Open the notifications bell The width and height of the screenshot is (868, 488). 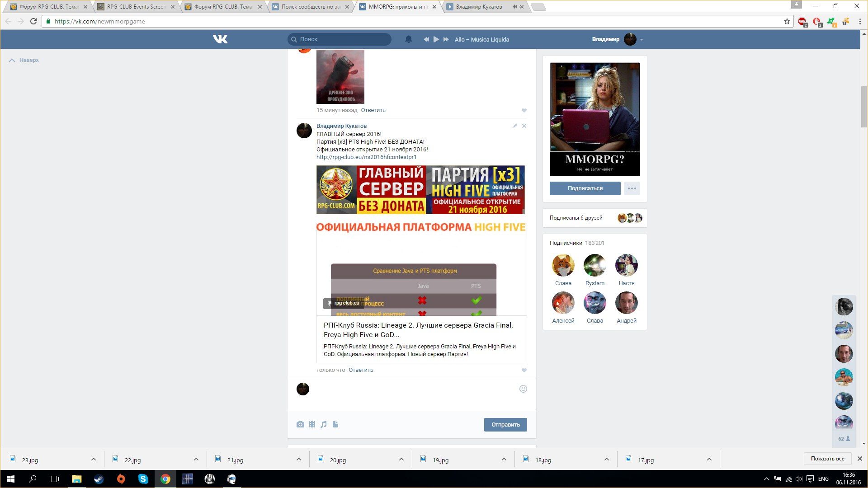[408, 39]
